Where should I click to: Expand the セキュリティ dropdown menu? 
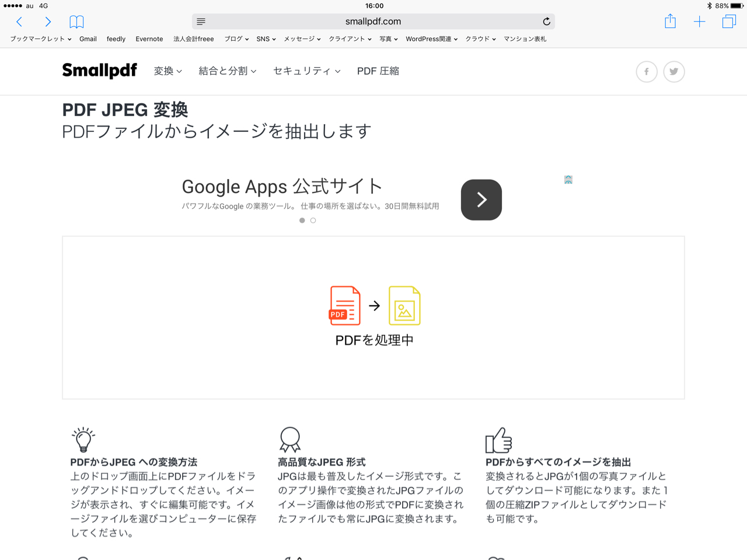click(x=306, y=71)
